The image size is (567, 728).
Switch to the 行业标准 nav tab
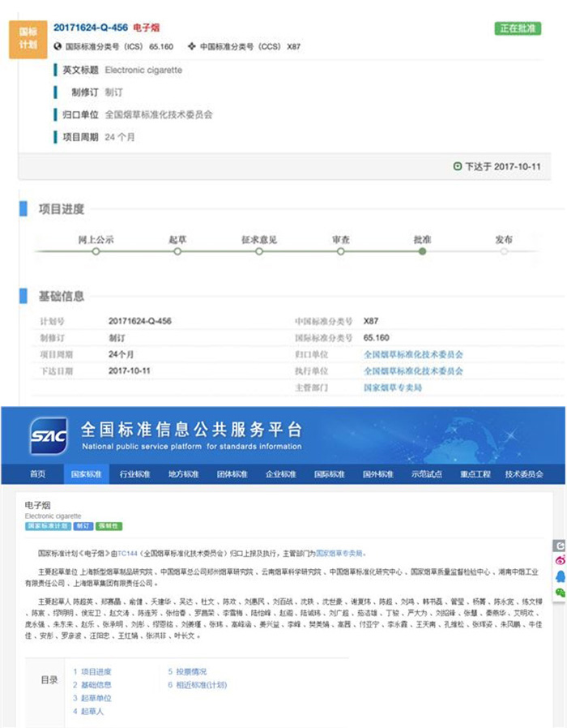135,474
